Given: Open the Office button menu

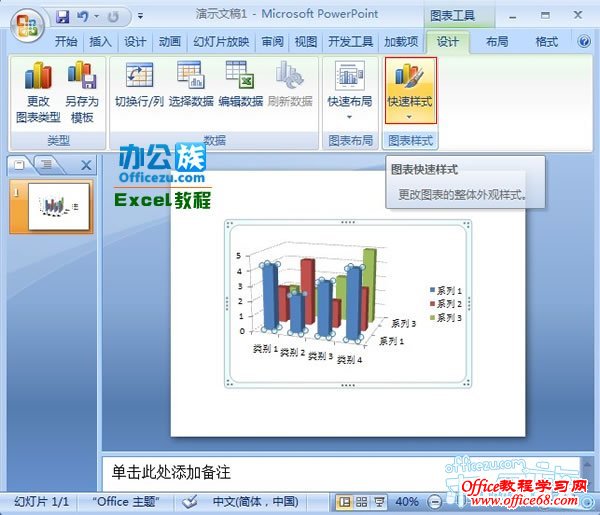Looking at the screenshot, I should pos(26,26).
